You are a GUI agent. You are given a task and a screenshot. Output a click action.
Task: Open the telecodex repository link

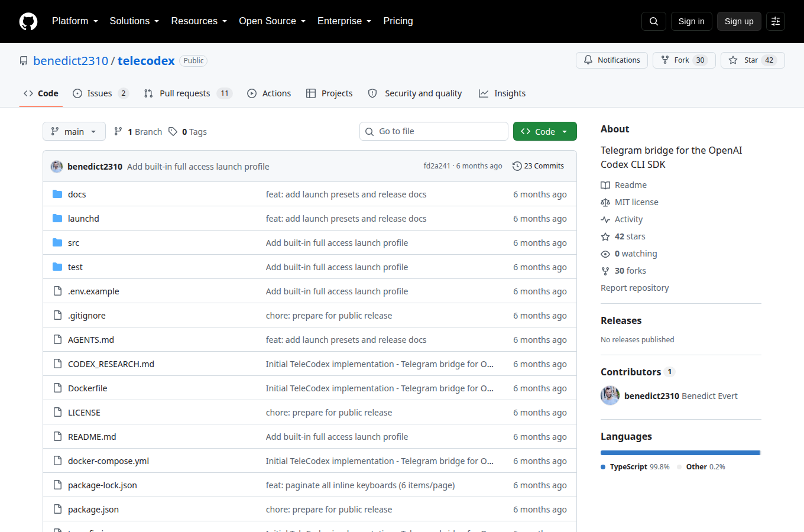pos(146,61)
